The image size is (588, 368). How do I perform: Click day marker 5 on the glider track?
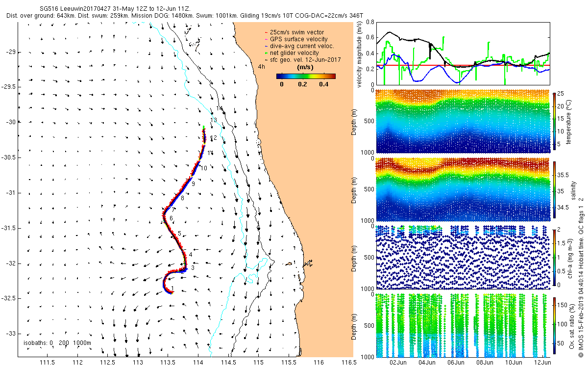180,234
